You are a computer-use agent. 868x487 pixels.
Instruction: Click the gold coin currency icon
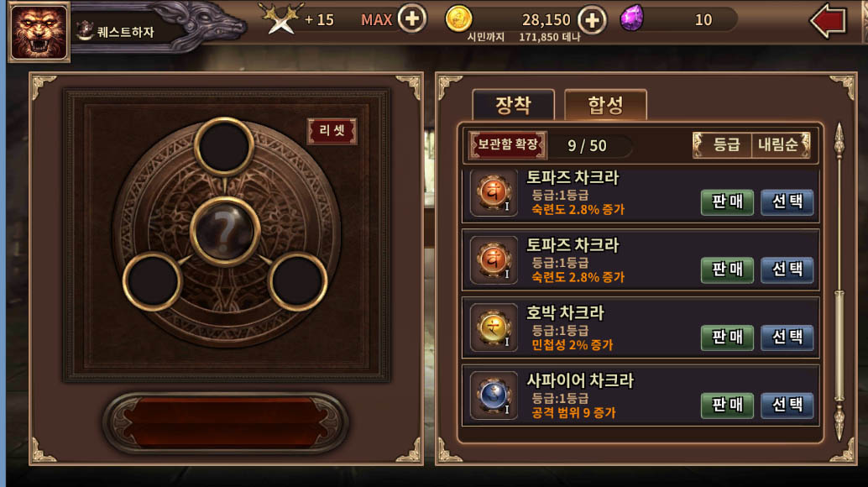(459, 18)
